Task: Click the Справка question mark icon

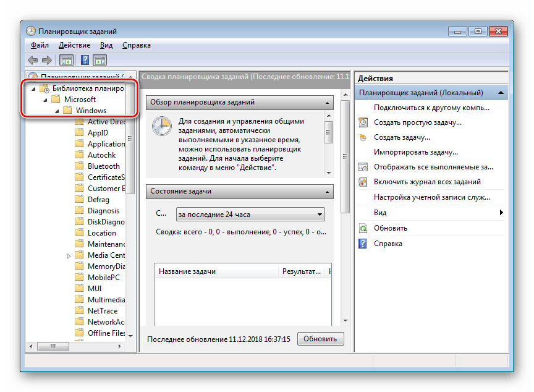Action: tap(363, 244)
